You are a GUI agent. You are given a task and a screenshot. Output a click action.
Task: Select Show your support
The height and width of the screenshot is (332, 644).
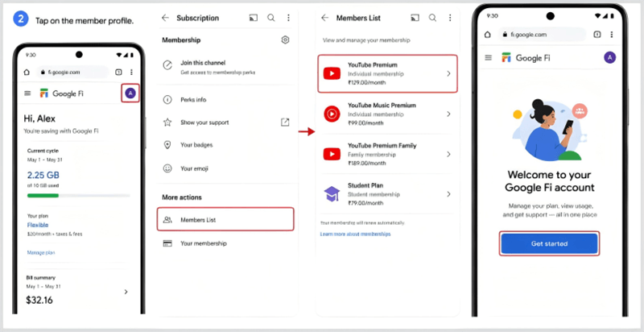pos(225,122)
